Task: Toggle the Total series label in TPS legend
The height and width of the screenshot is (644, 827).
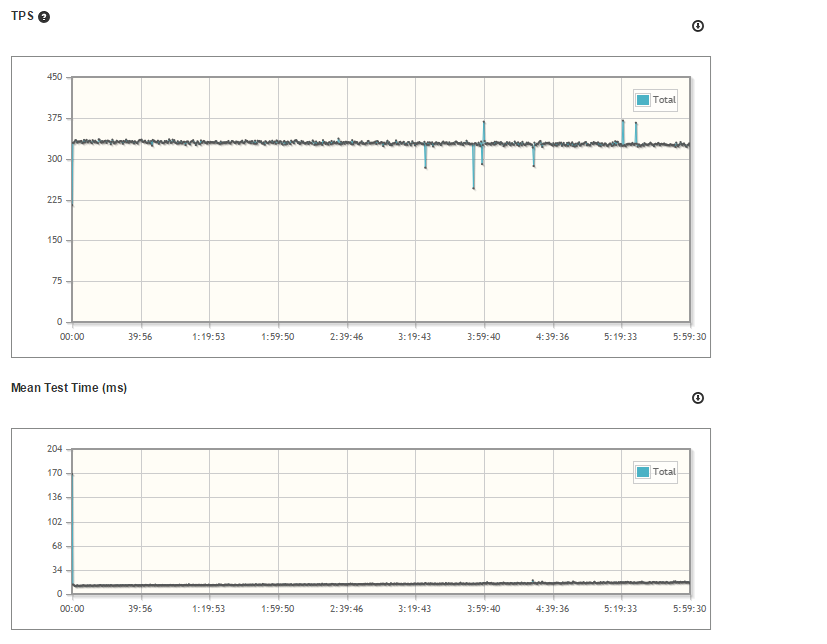Action: pos(664,100)
